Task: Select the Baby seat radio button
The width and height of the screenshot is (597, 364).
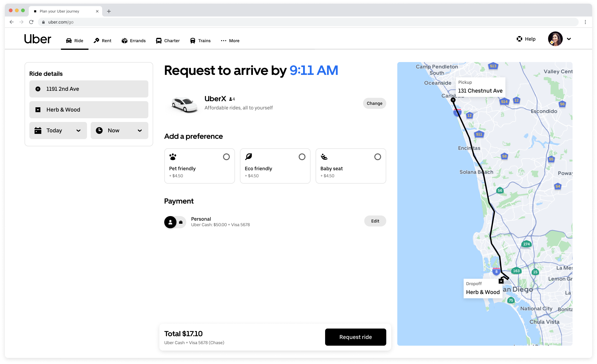Action: coord(378,157)
